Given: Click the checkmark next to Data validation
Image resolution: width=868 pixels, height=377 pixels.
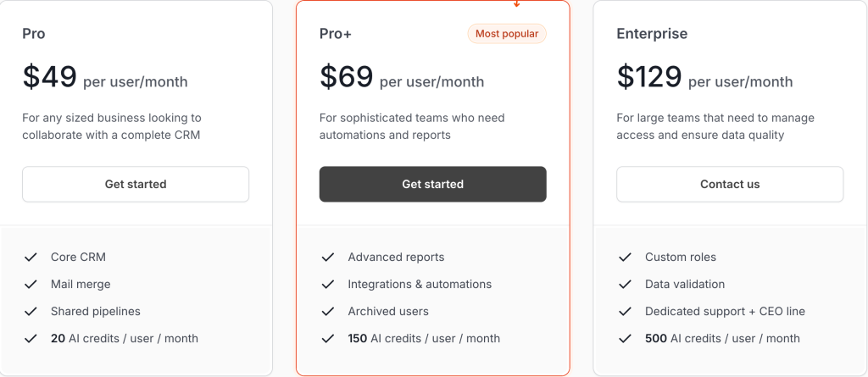Looking at the screenshot, I should [625, 285].
